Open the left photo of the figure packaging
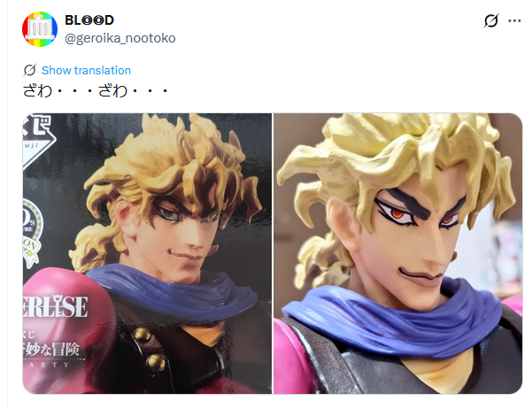This screenshot has height=409, width=532. coord(147,253)
